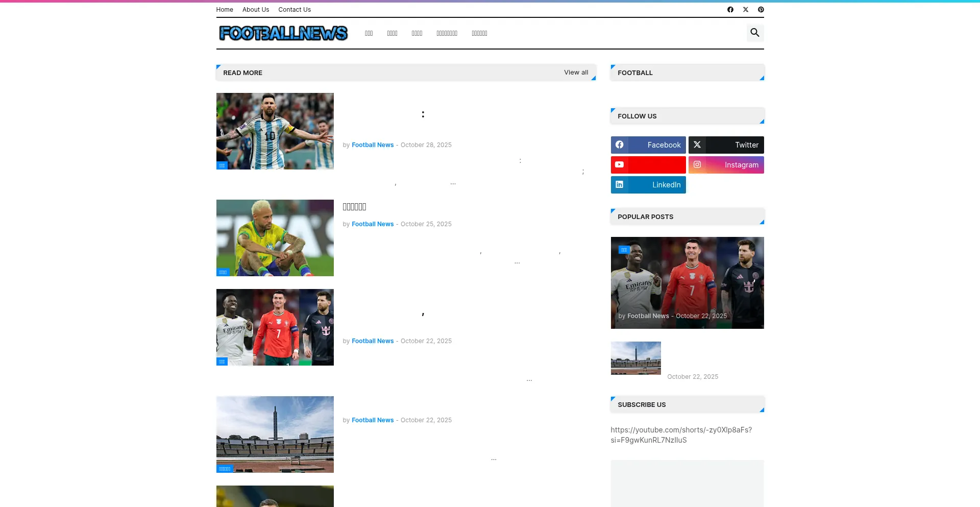Open the Neymar sitting article thumbnail
980x507 pixels.
275,238
